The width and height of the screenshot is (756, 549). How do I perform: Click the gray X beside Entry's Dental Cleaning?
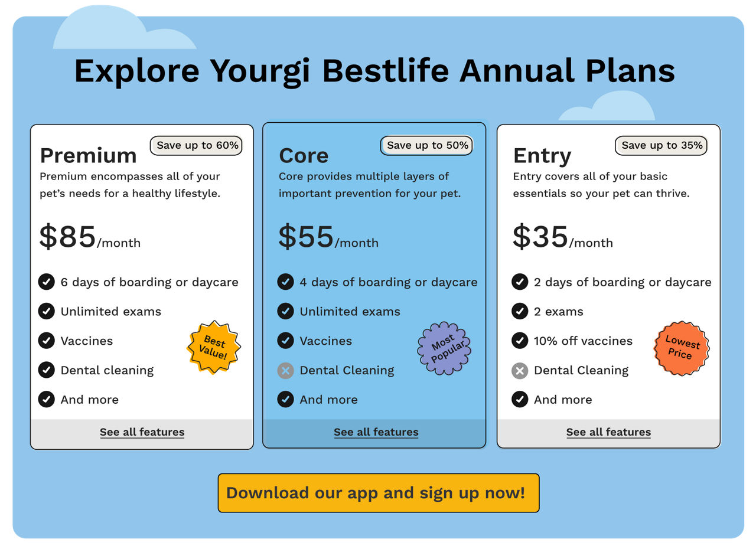[x=520, y=371]
